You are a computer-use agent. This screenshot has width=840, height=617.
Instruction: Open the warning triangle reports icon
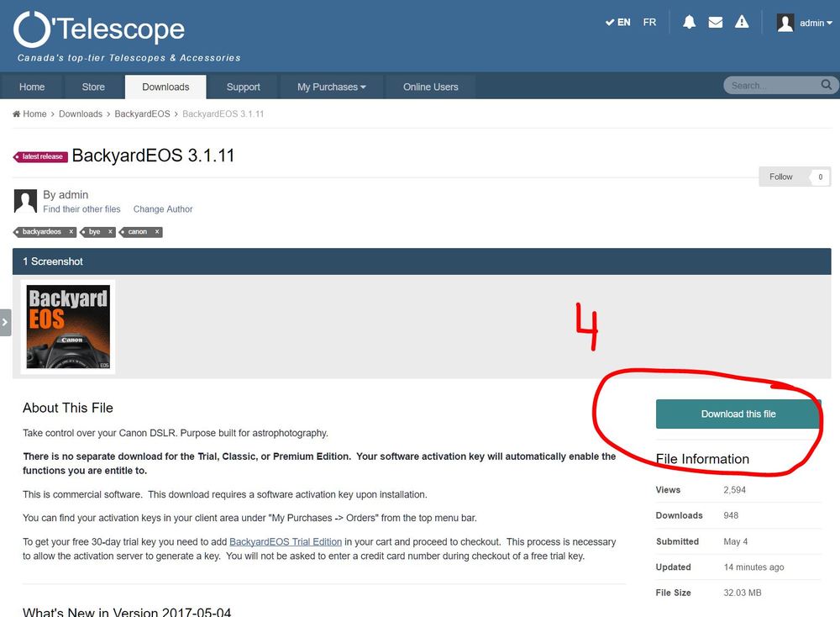coord(742,22)
